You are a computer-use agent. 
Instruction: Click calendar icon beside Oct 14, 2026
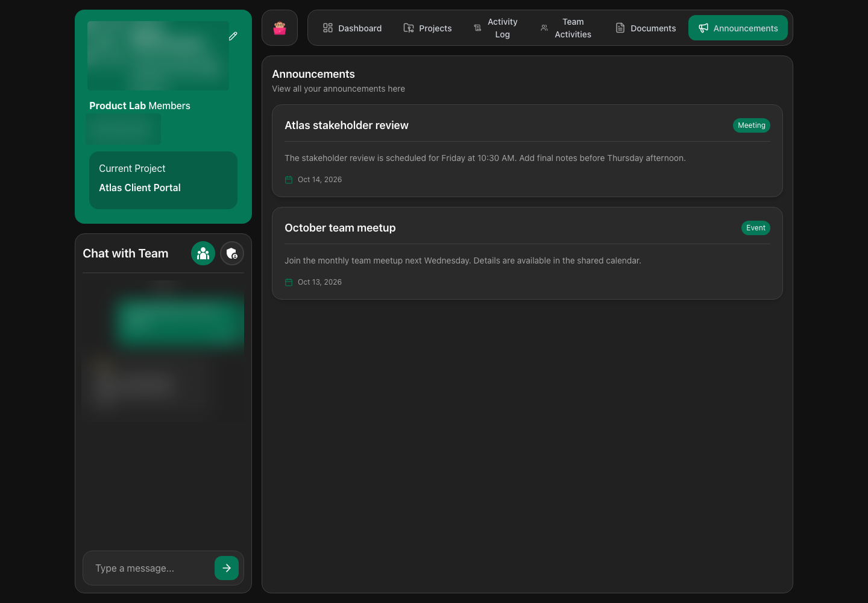coord(289,180)
